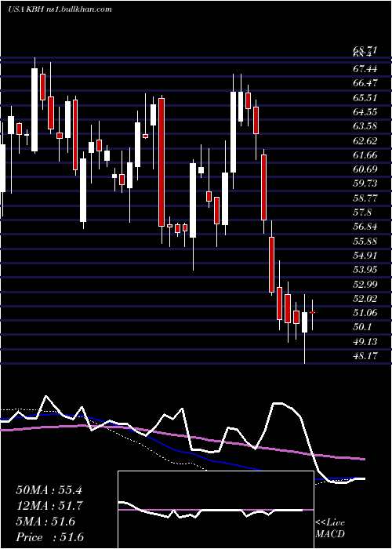Image resolution: width=392 pixels, height=549 pixels.
Task: Click the 51.06 price axis label
Action: pos(365,313)
